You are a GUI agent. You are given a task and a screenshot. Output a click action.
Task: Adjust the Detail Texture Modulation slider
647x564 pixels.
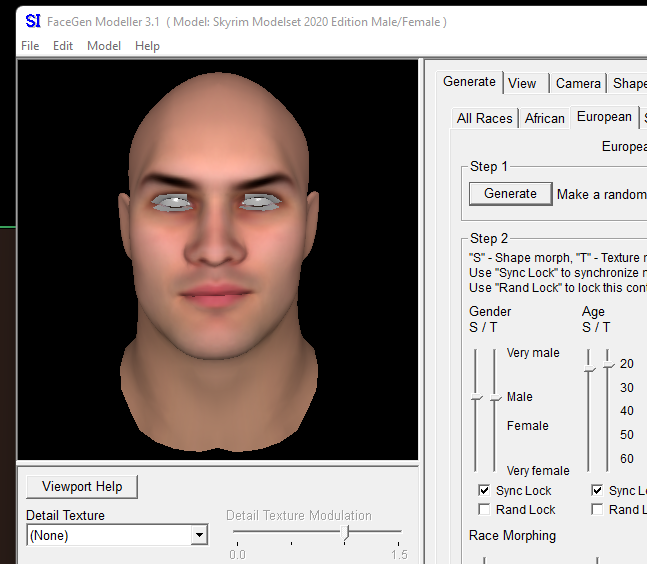[346, 533]
